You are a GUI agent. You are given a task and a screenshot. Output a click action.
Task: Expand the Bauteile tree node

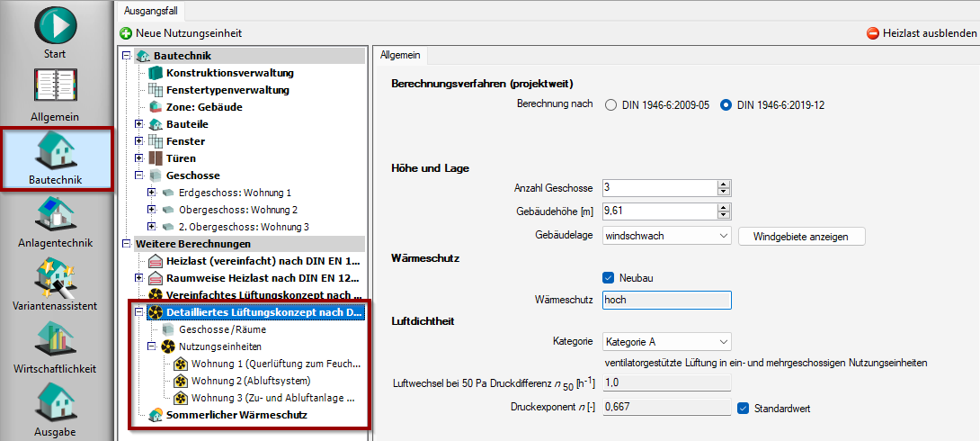[138, 124]
